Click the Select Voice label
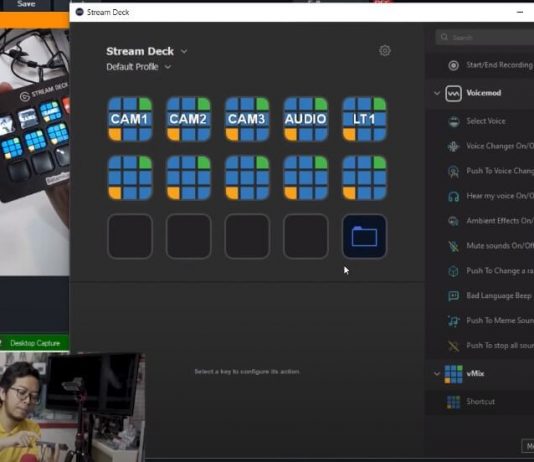This screenshot has width=534, height=462. (486, 121)
